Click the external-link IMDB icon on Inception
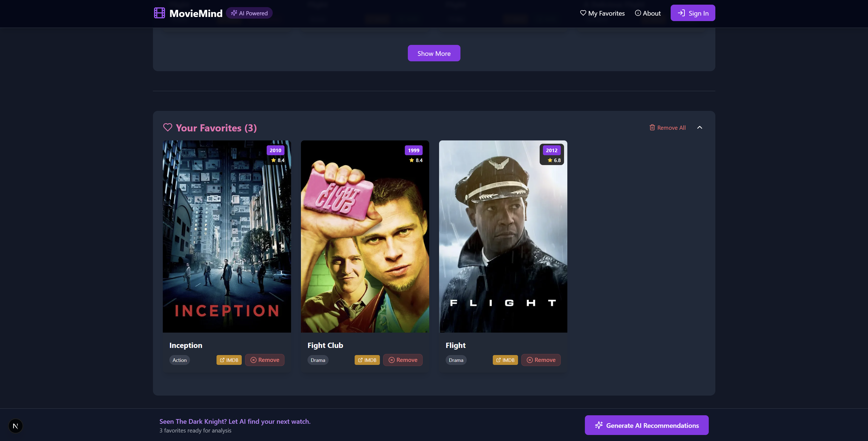 pos(223,360)
